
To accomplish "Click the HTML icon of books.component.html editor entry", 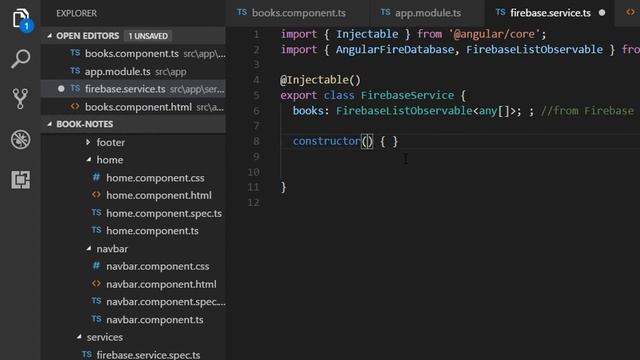I will (x=75, y=106).
